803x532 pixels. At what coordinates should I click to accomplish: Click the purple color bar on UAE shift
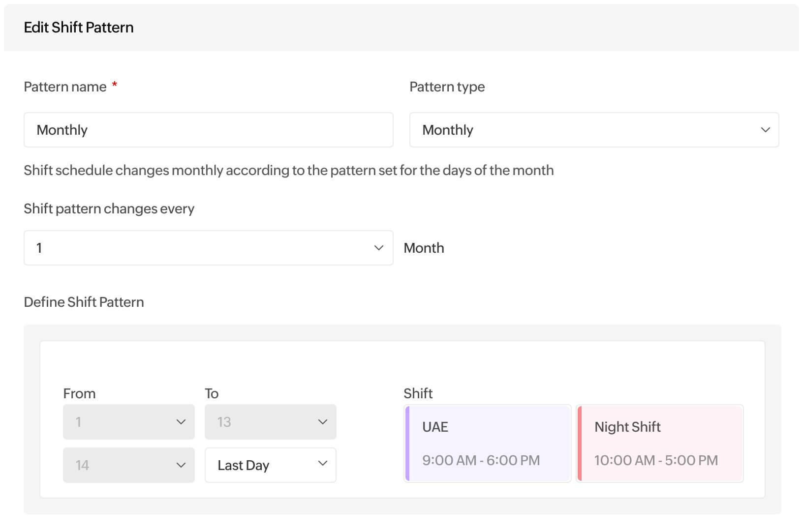click(x=407, y=443)
